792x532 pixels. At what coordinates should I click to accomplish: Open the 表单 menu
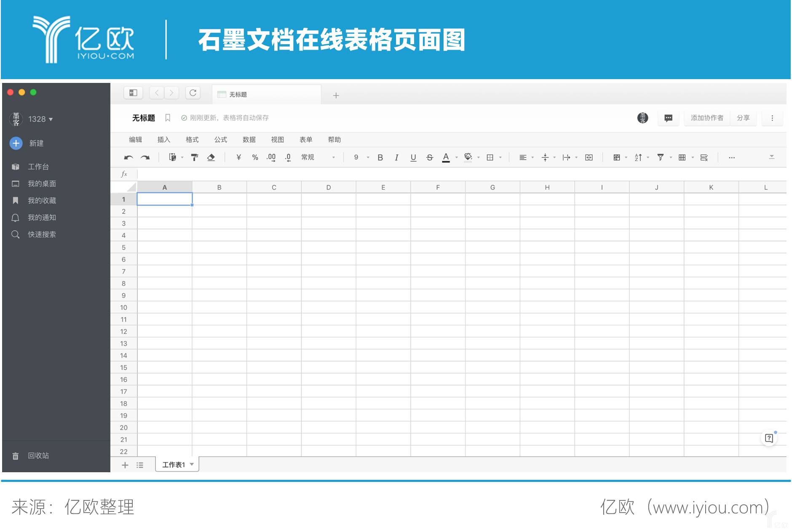pyautogui.click(x=306, y=140)
